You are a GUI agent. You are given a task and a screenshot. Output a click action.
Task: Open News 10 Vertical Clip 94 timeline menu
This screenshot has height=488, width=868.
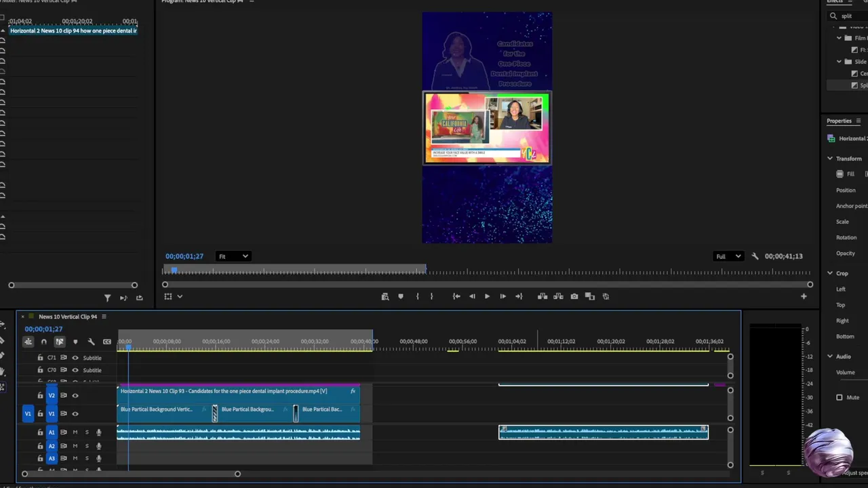click(x=104, y=317)
